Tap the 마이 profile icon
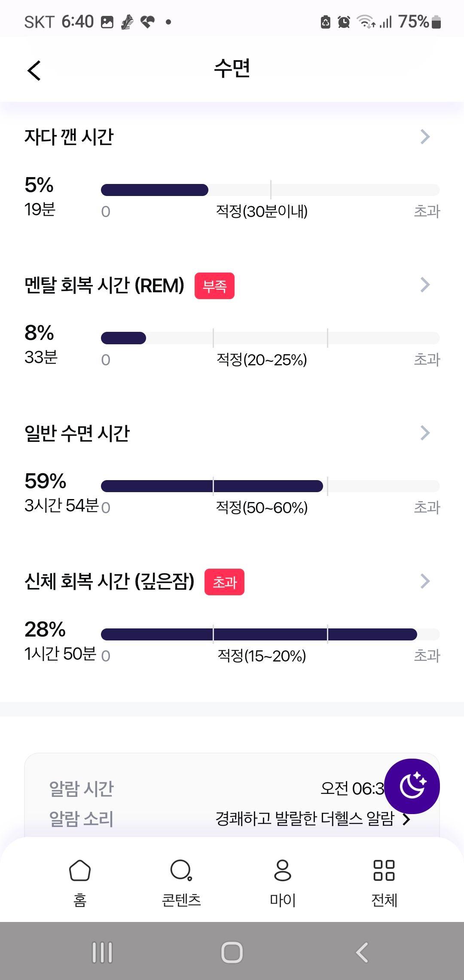464x980 pixels. click(283, 870)
